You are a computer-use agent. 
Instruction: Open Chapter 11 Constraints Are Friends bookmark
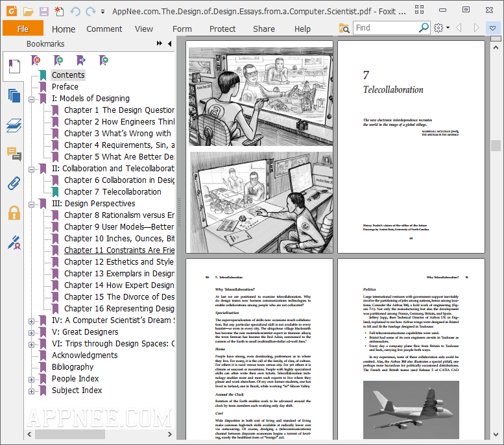click(119, 250)
